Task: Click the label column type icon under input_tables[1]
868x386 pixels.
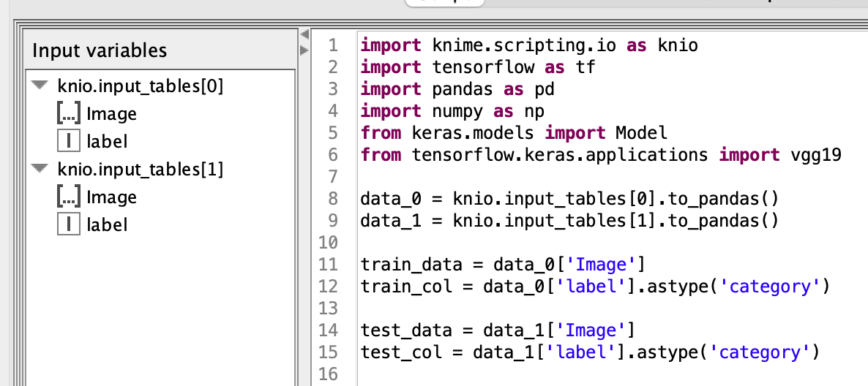Action: point(68,224)
